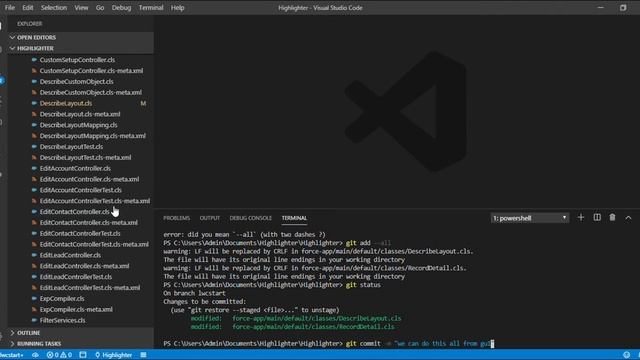The height and width of the screenshot is (360, 640).
Task: Collapse the OPEN EDITORS section
Action: pos(80,38)
